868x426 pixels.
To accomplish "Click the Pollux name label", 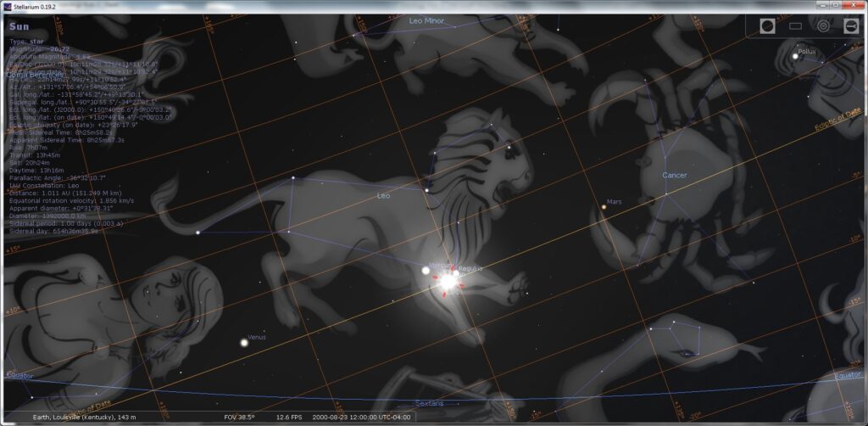I will [x=807, y=52].
